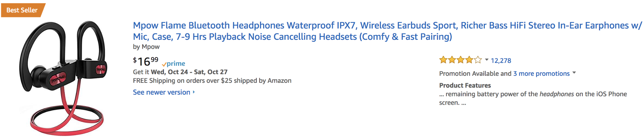Image resolution: width=644 pixels, height=140 pixels.
Task: Click the 'by Mpow' brand text
Action: coord(146,47)
